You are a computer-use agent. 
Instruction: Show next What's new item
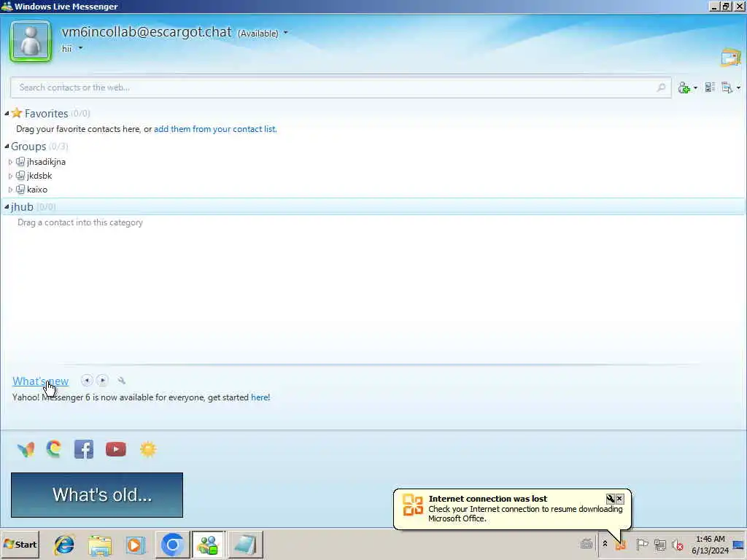[102, 381]
